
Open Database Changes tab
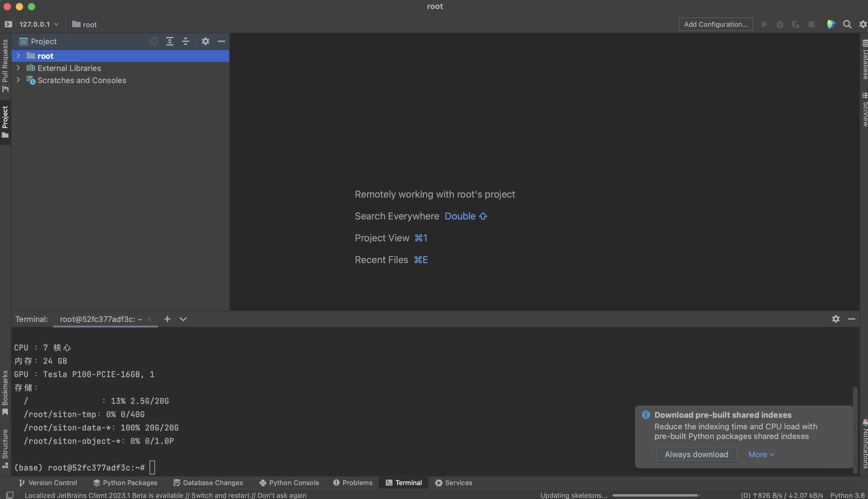tap(208, 483)
